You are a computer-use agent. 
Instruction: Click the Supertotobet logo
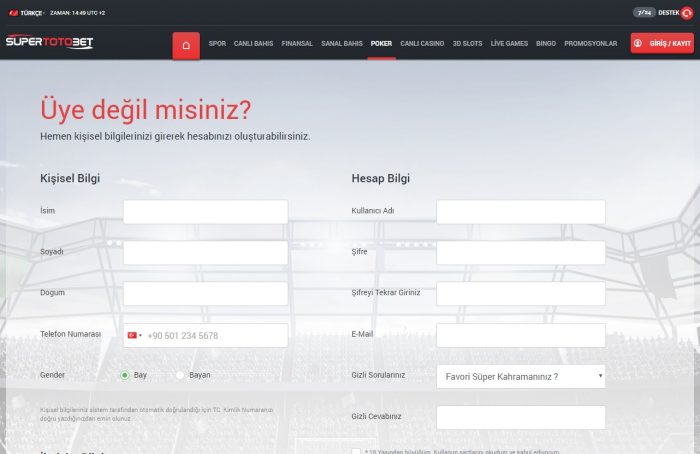click(50, 43)
